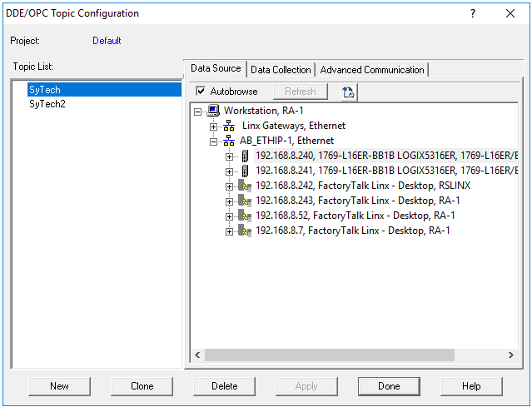Click the Help button
The height and width of the screenshot is (412, 532).
coord(471,386)
